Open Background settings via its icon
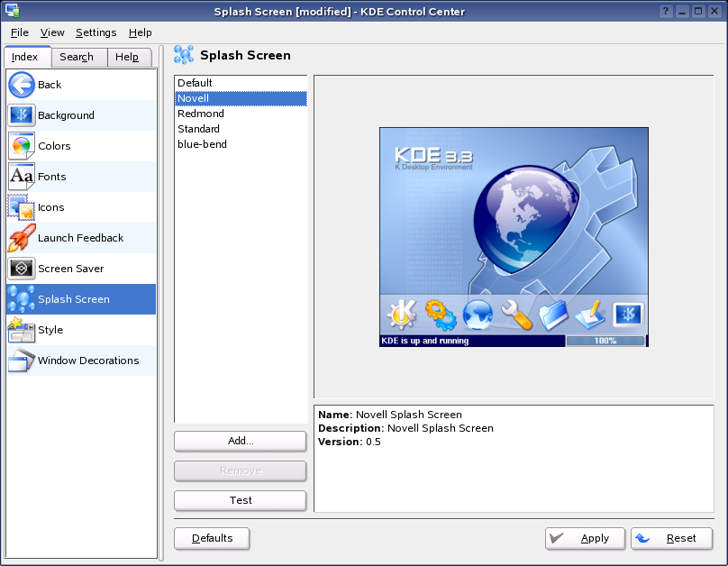The height and width of the screenshot is (566, 728). 22,115
